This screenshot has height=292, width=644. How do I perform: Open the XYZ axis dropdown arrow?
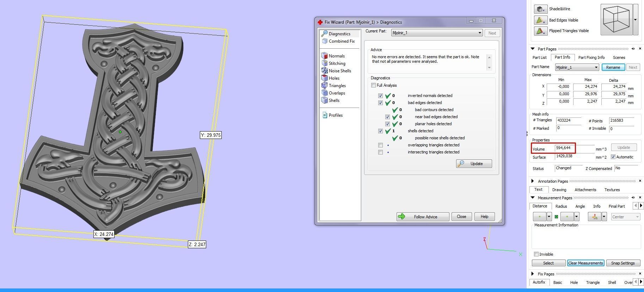604,217
